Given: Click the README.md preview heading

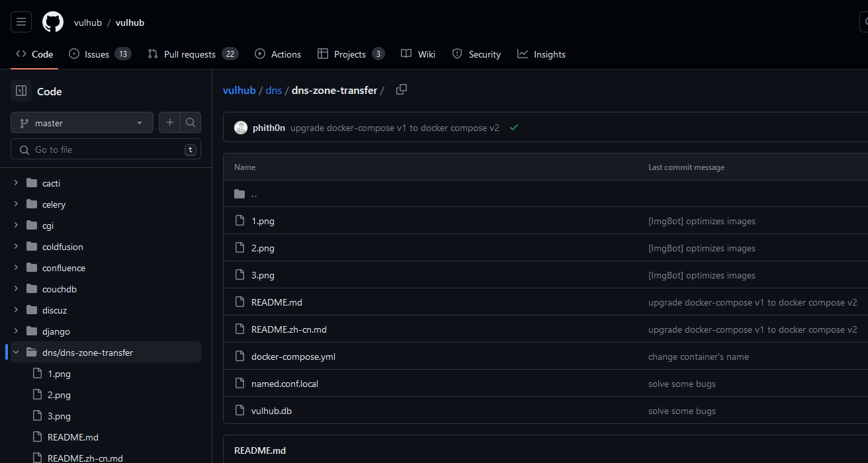Looking at the screenshot, I should 260,450.
